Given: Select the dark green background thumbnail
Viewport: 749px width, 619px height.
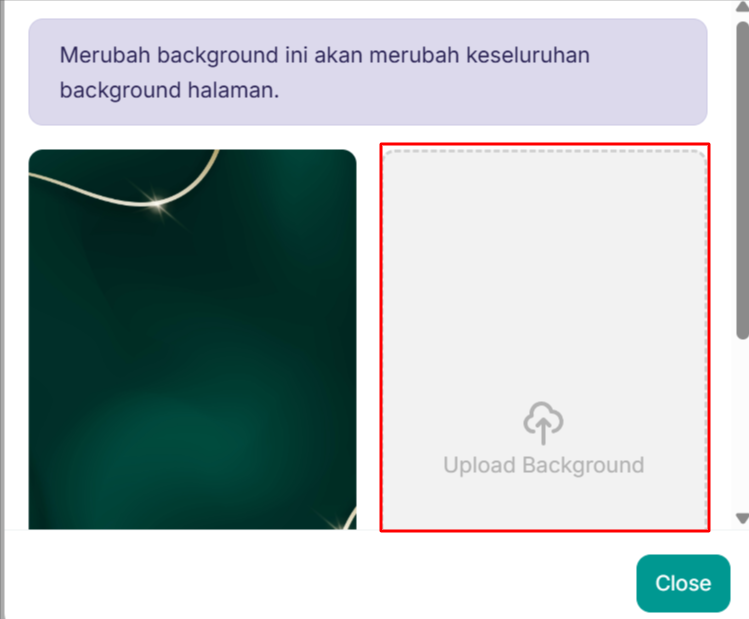Looking at the screenshot, I should tap(193, 339).
